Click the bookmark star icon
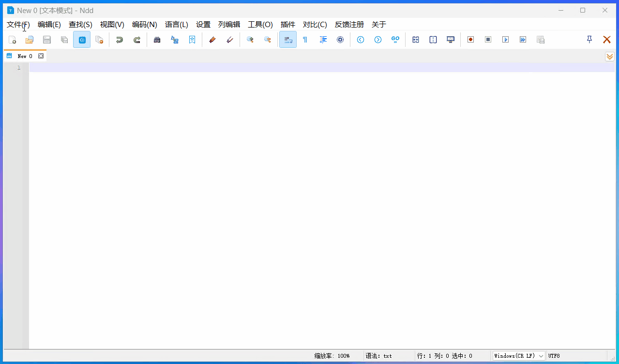Image resolution: width=619 pixels, height=364 pixels. [x=192, y=40]
